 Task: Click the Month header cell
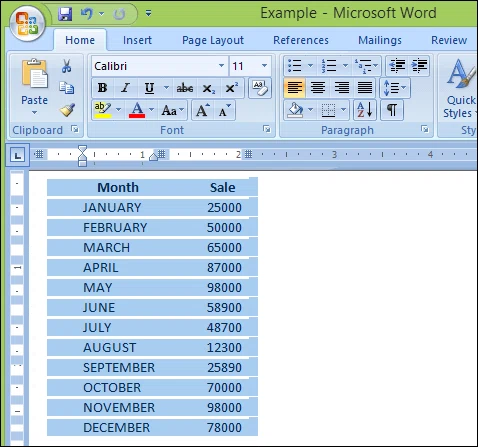[x=118, y=187]
